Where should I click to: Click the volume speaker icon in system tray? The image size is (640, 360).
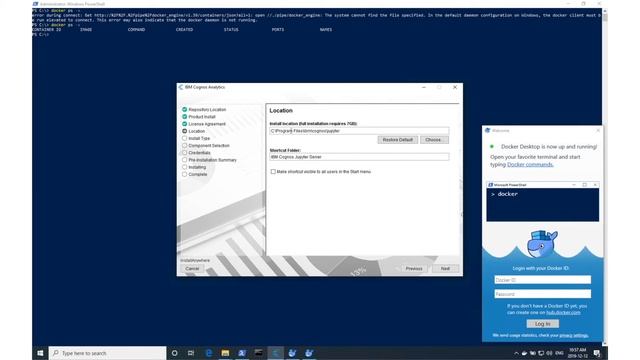coord(549,353)
